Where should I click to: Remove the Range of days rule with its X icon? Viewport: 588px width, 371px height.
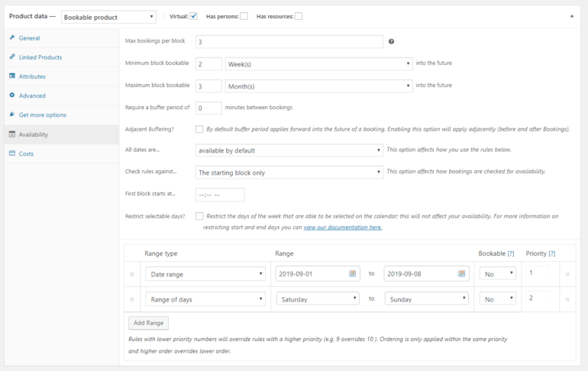pos(567,299)
